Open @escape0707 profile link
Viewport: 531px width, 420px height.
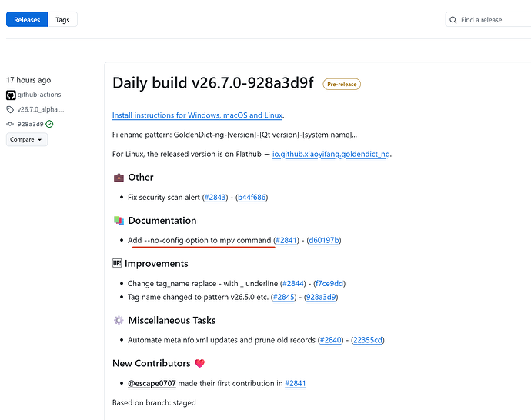(x=152, y=383)
